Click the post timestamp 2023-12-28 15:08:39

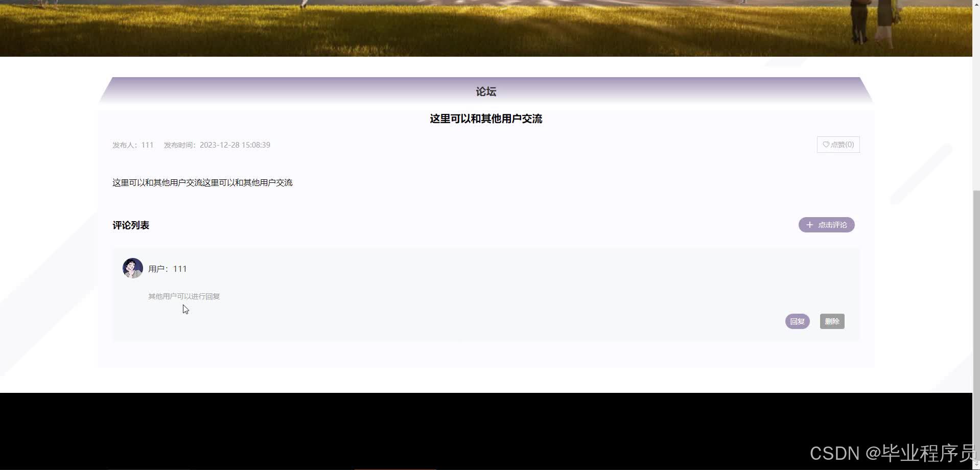click(235, 145)
